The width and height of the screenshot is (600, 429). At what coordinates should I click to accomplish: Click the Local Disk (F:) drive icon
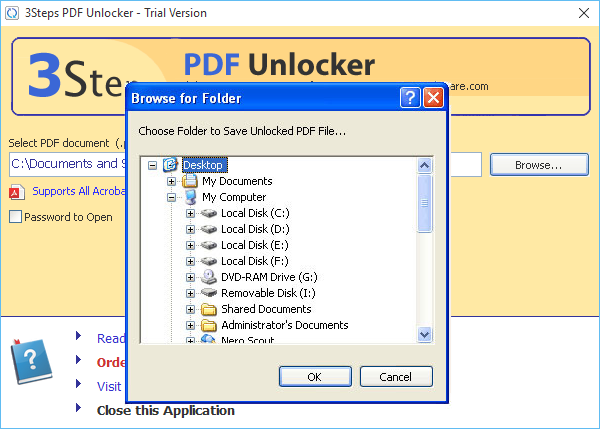click(x=209, y=261)
